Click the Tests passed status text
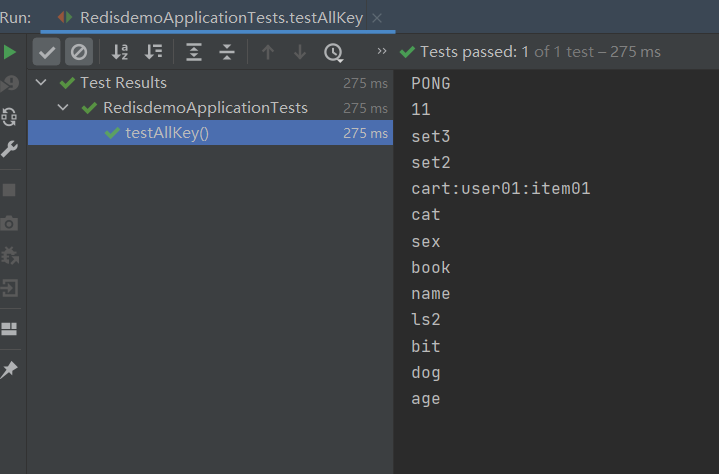The height and width of the screenshot is (474, 719). click(x=540, y=52)
